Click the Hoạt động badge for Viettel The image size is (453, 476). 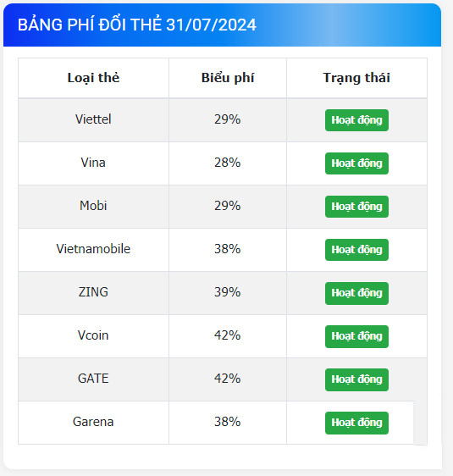(356, 120)
